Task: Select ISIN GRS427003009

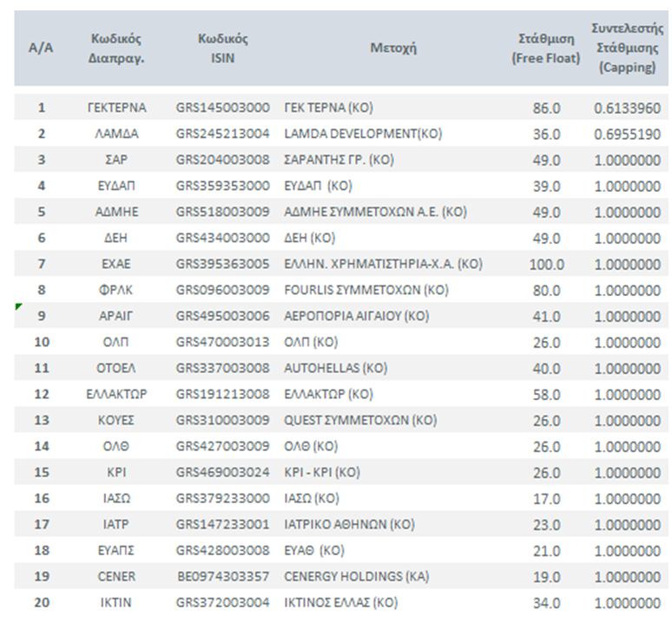Action: (x=222, y=446)
